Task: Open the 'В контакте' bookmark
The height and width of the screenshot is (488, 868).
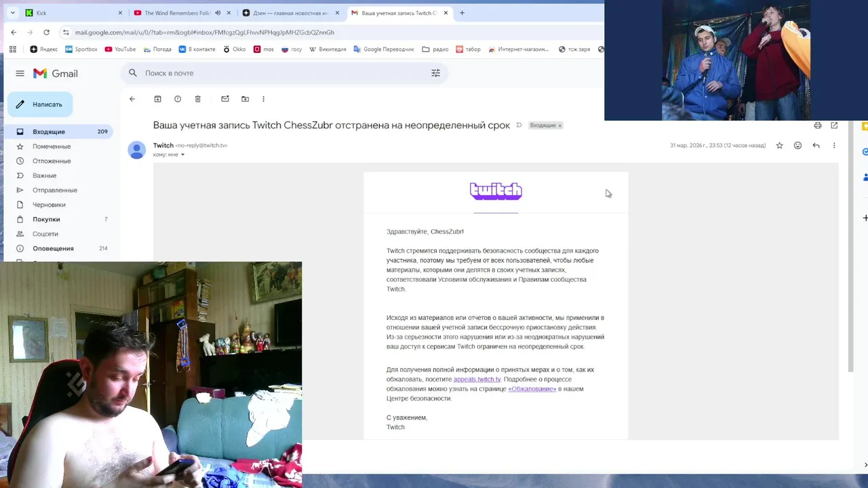Action: pos(197,49)
